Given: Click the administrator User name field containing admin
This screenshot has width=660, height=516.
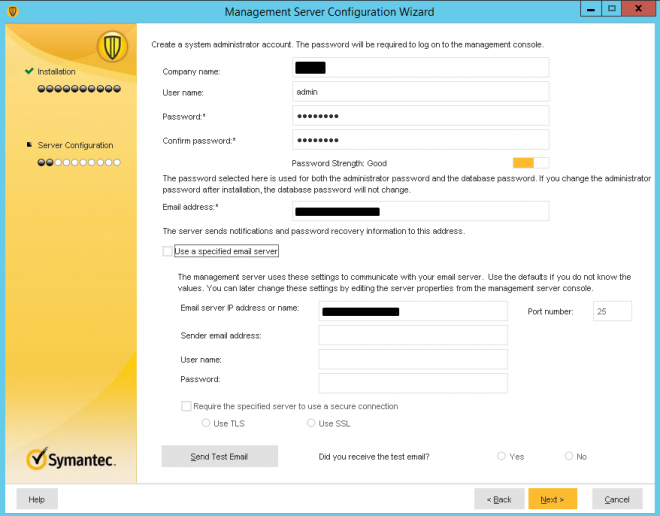Looking at the screenshot, I should point(421,92).
